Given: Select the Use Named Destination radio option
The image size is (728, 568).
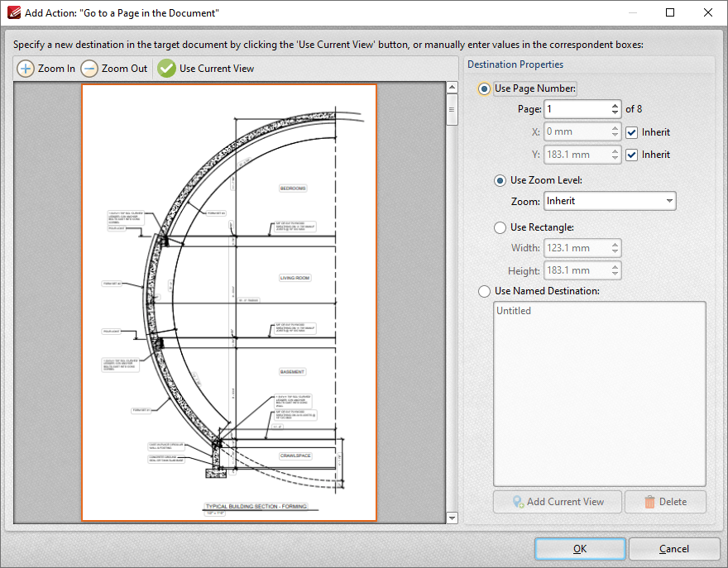Looking at the screenshot, I should tap(484, 291).
